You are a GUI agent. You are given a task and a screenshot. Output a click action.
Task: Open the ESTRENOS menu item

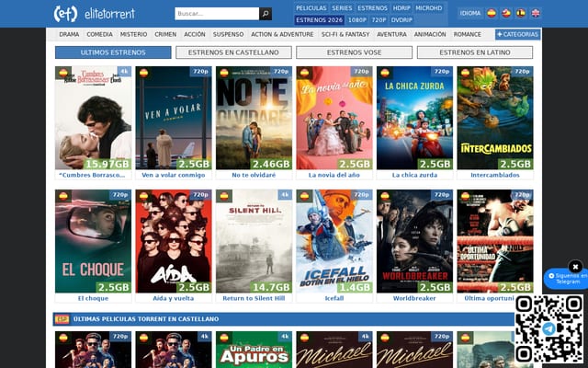pyautogui.click(x=372, y=8)
